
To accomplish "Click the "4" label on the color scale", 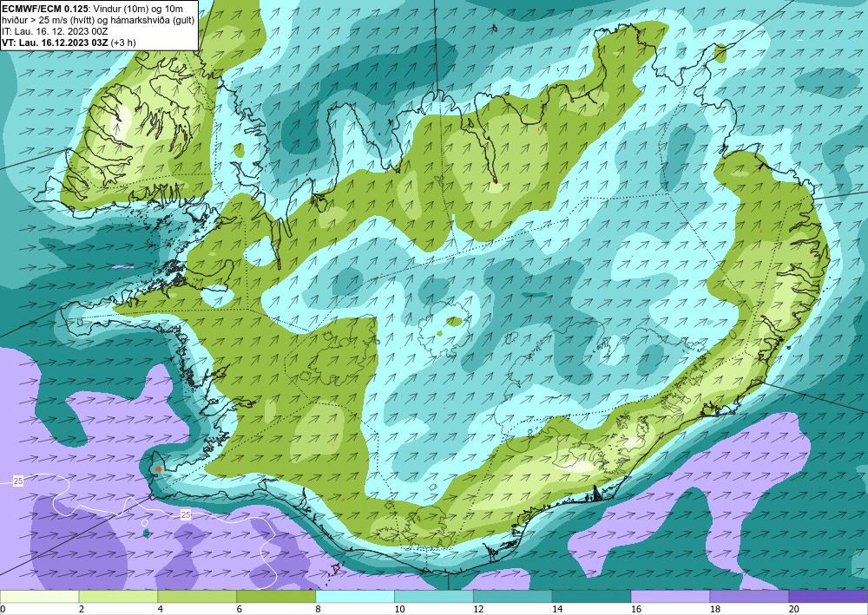I will tap(160, 609).
